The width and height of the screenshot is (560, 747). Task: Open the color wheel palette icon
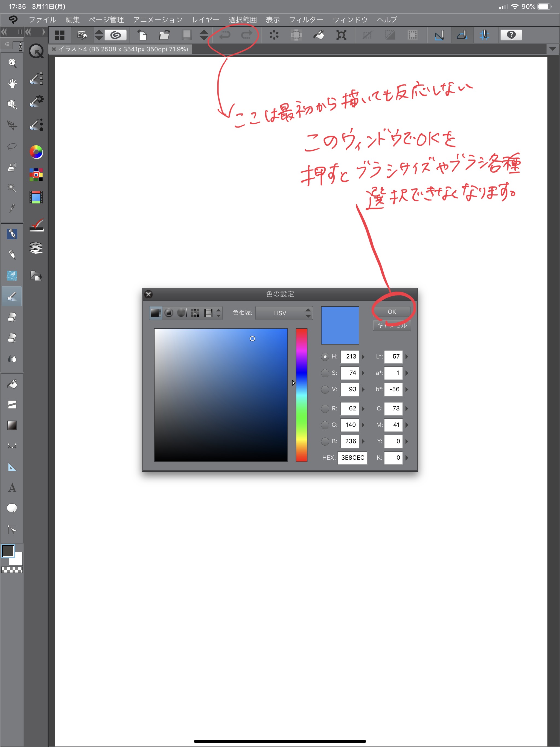click(36, 152)
